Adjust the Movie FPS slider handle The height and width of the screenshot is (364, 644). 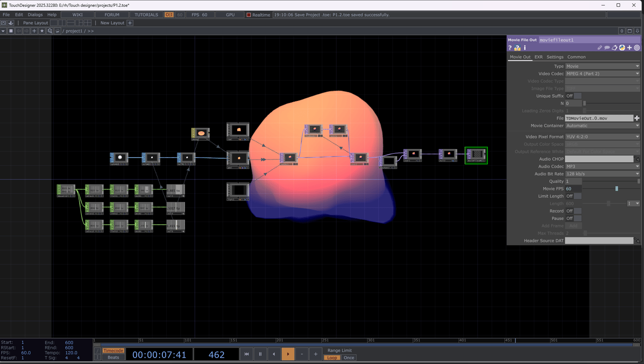pos(616,189)
